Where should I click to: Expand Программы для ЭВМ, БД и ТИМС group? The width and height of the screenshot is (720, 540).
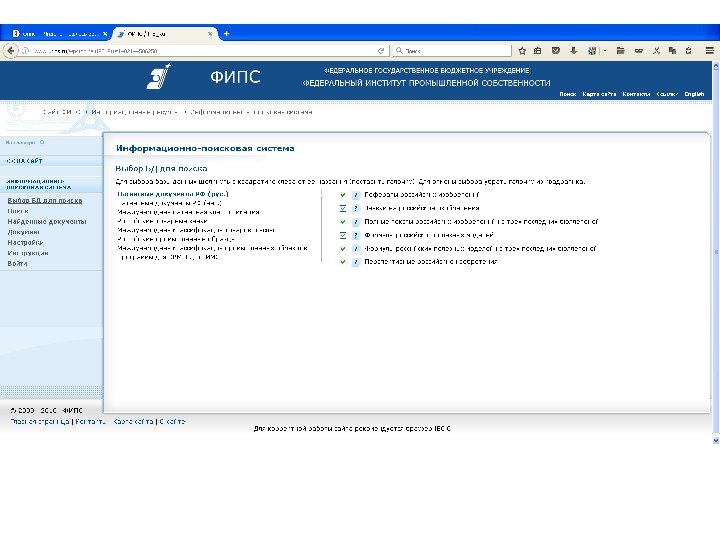pos(168,257)
